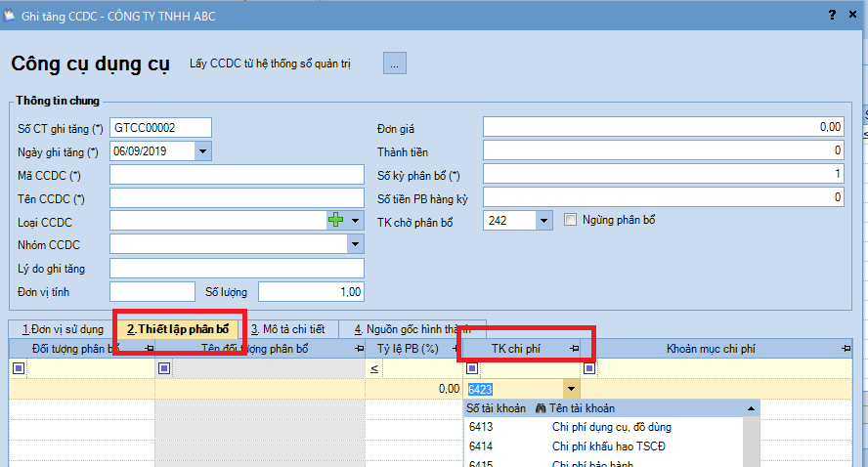Select account 6414 Chi phí khấu hao TSCĐ
The image size is (868, 467).
tap(603, 446)
